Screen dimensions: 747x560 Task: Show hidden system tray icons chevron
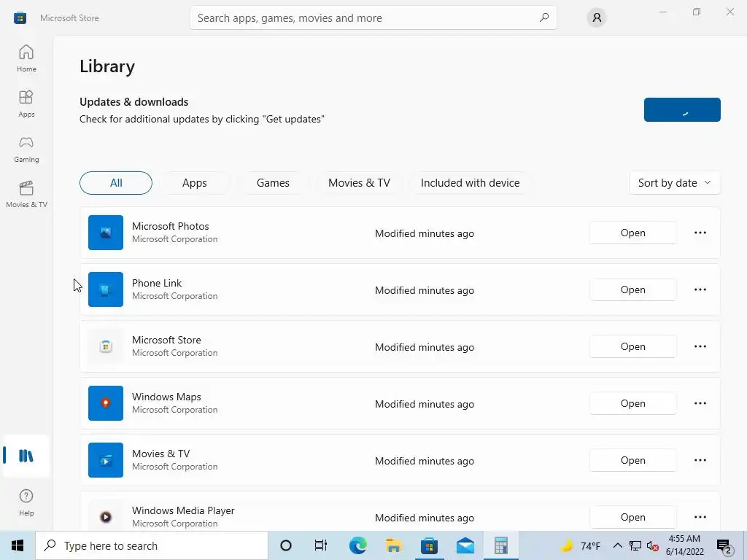click(617, 545)
